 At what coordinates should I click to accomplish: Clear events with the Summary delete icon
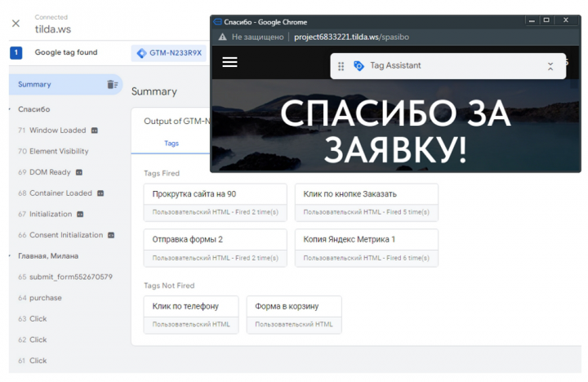112,84
